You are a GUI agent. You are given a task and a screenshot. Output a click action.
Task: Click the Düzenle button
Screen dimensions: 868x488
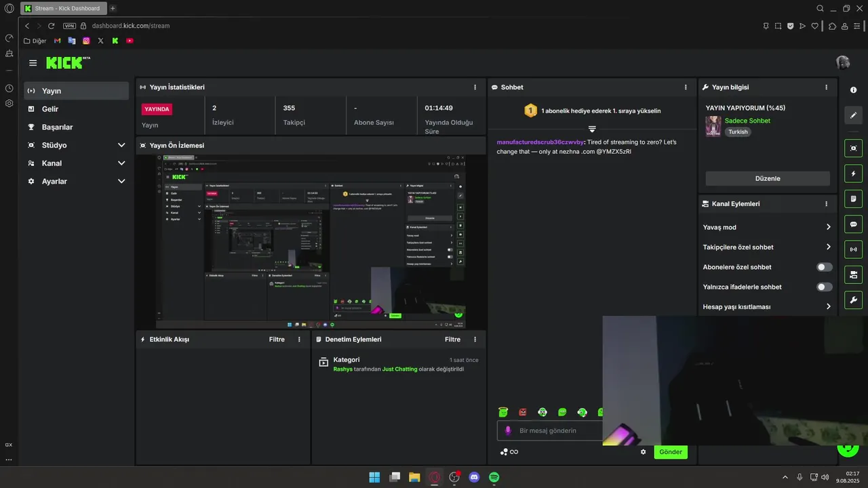pyautogui.click(x=768, y=179)
